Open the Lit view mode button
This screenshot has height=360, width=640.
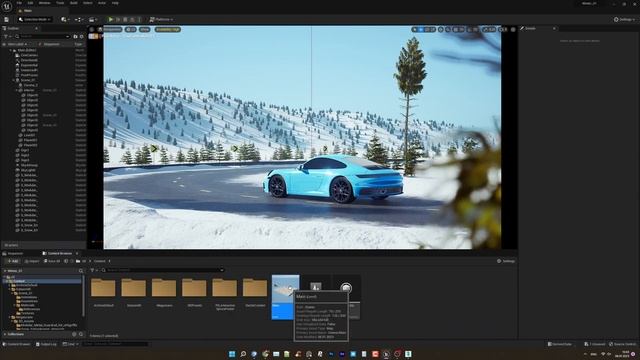131,29
